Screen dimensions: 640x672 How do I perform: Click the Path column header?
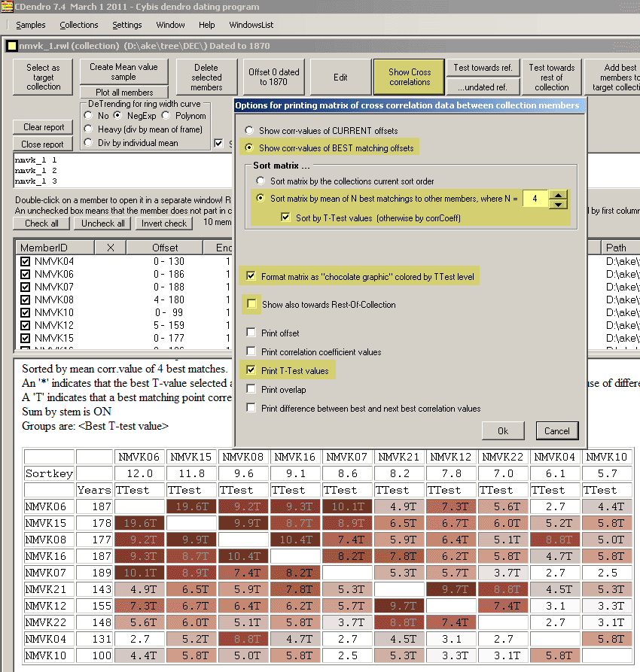(620, 248)
